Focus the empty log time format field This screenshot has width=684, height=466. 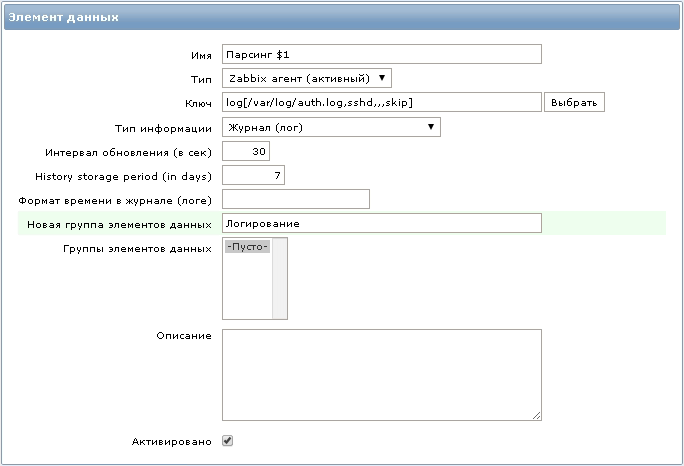click(296, 199)
